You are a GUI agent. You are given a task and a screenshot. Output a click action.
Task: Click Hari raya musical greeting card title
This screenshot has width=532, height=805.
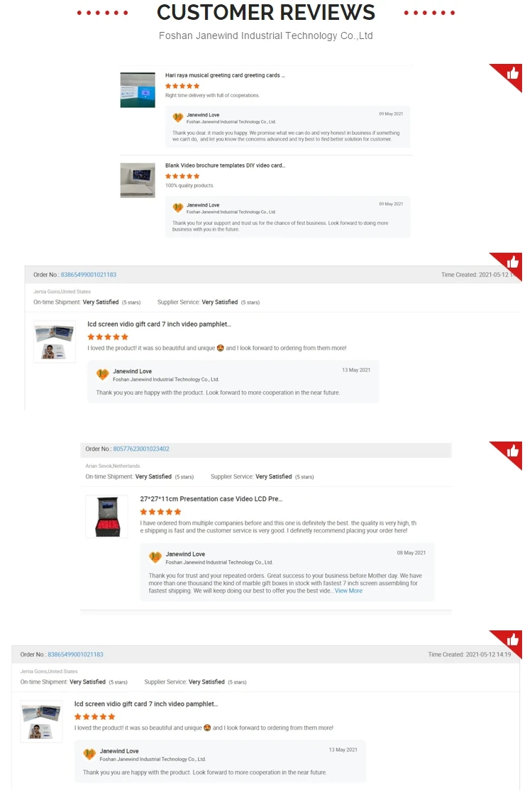(225, 75)
